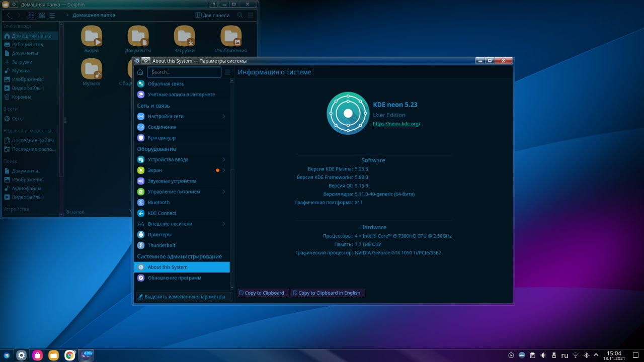This screenshot has height=362, width=644.
Task: Select Видеофайлы under Точки входа
Action: [30, 88]
